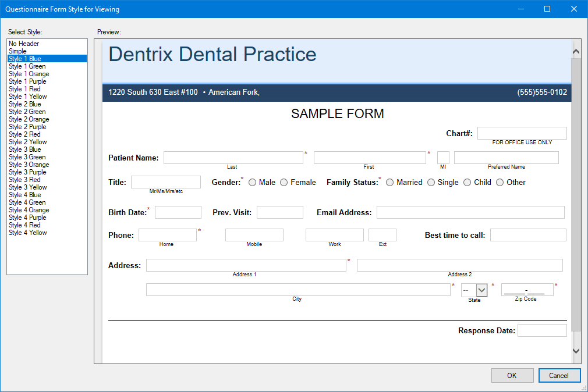Click the Chart# input box
588x392 pixels.
[x=522, y=133]
